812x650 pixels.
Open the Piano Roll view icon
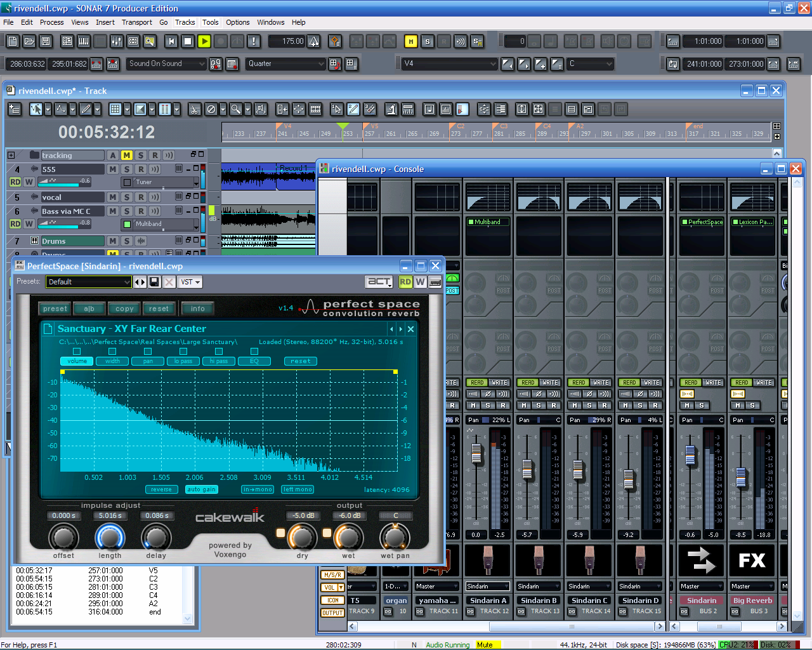(84, 41)
